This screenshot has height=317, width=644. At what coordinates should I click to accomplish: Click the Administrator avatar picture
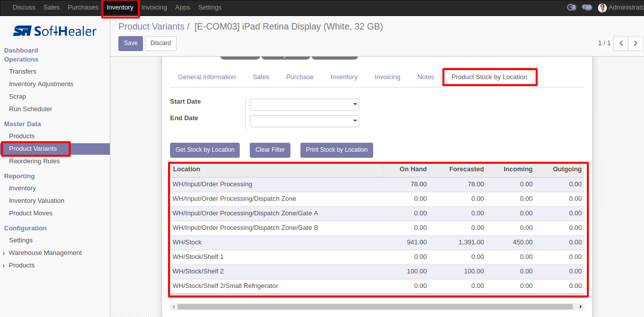[x=602, y=8]
